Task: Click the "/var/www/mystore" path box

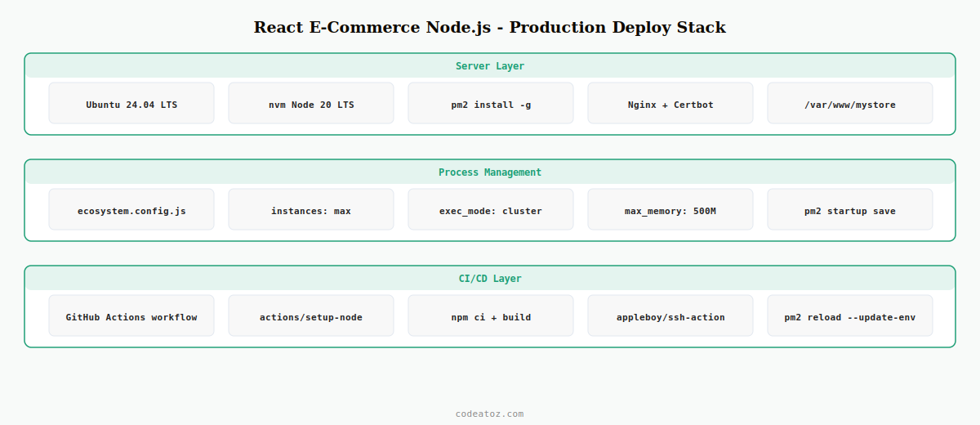Action: tap(850, 103)
